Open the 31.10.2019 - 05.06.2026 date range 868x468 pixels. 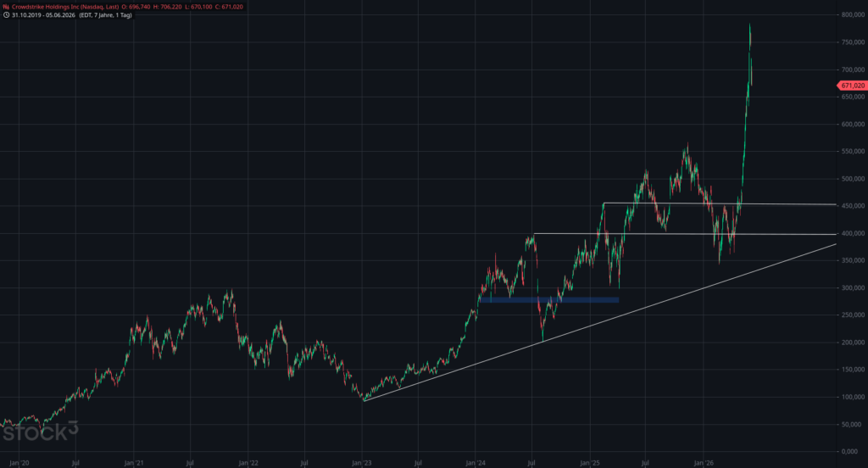coord(43,15)
